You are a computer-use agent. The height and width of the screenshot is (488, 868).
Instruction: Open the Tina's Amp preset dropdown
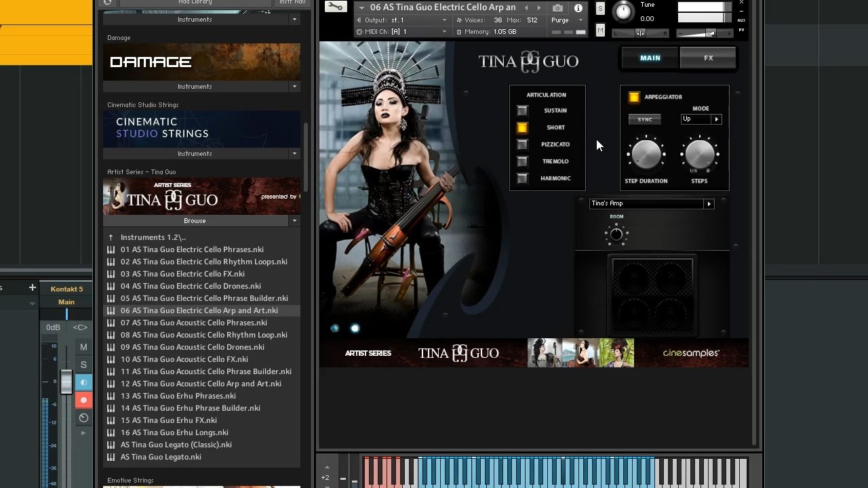(652, 203)
